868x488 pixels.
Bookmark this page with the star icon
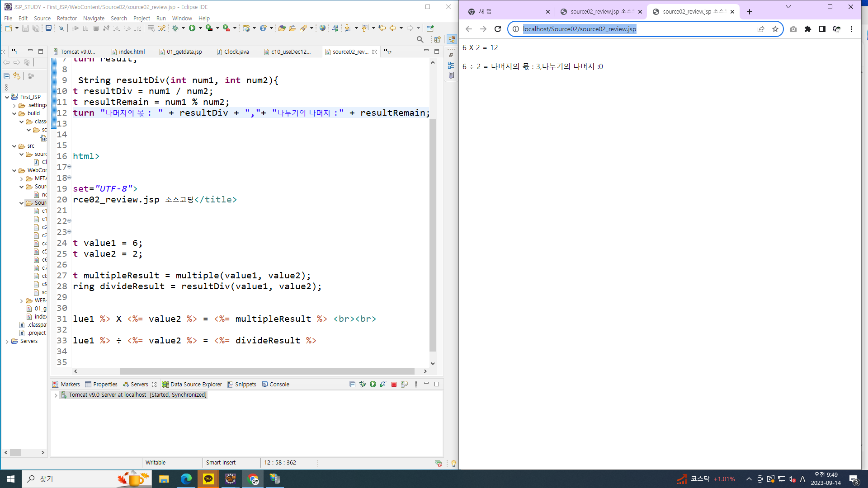775,29
